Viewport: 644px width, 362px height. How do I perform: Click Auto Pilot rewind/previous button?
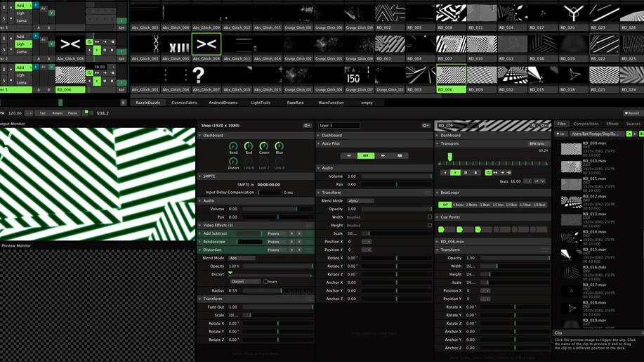349,156
